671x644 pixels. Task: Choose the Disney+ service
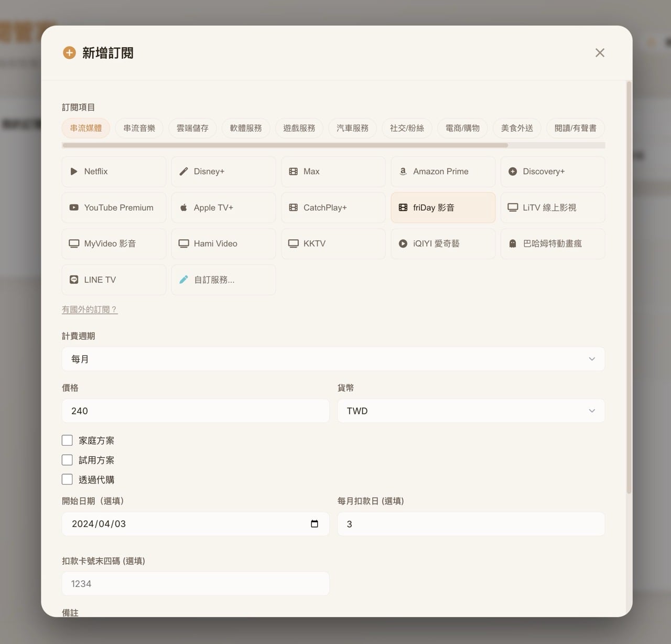[x=223, y=171]
